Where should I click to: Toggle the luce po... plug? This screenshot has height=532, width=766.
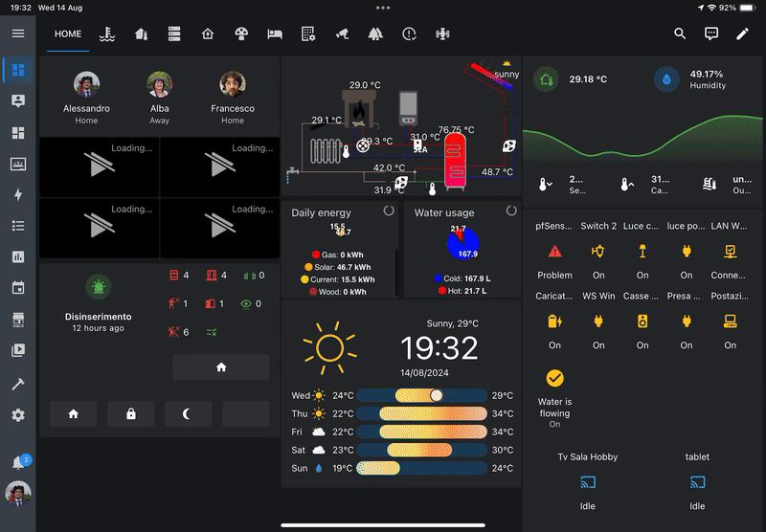tap(687, 252)
